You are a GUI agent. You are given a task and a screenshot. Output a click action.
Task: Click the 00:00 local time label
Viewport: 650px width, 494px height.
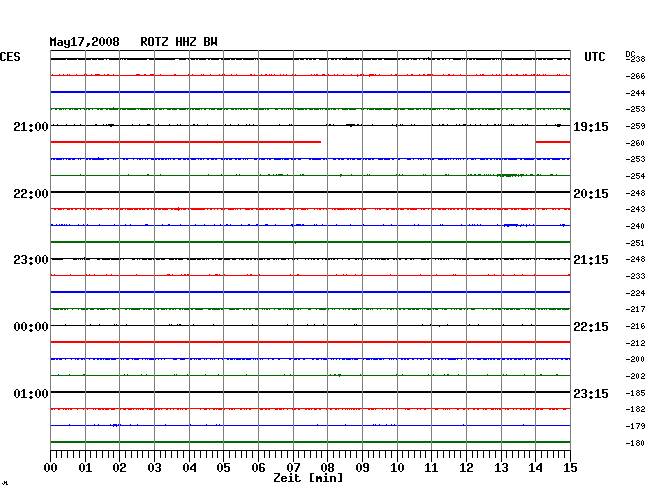(31, 327)
